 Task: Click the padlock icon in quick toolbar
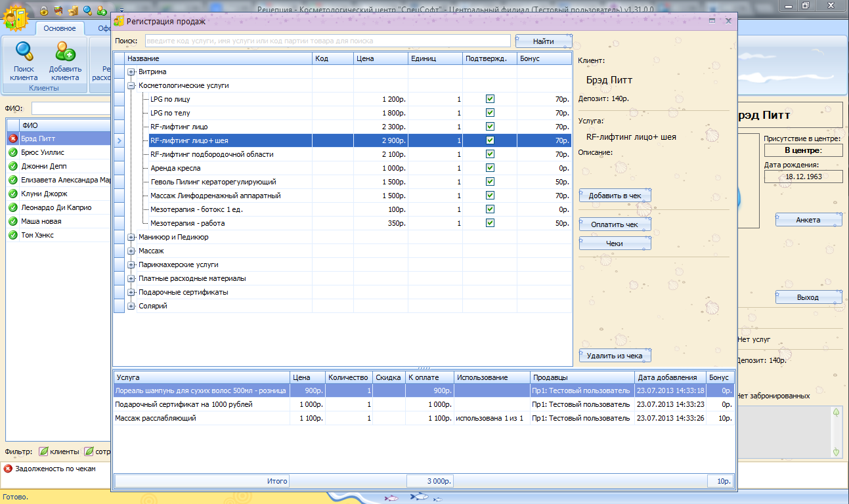[44, 10]
